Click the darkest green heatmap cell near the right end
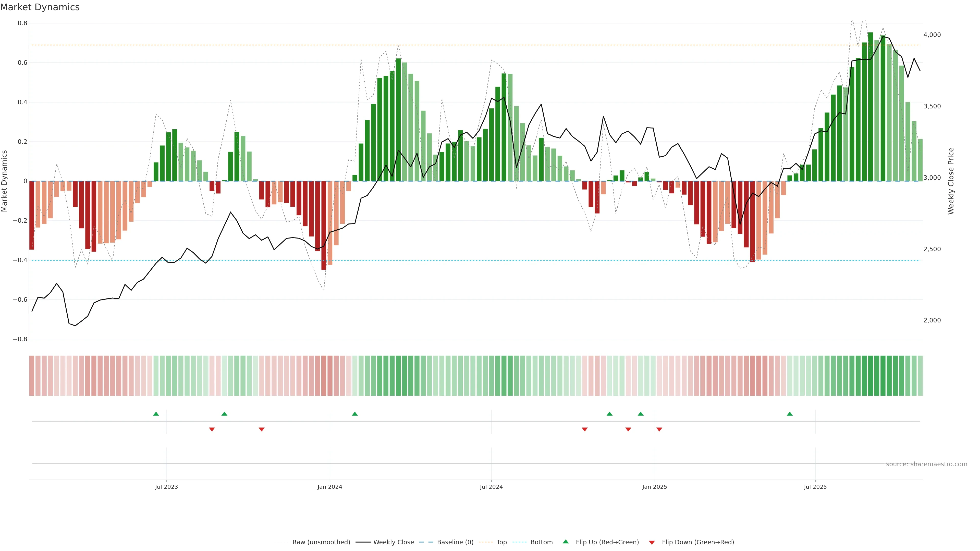 (871, 375)
